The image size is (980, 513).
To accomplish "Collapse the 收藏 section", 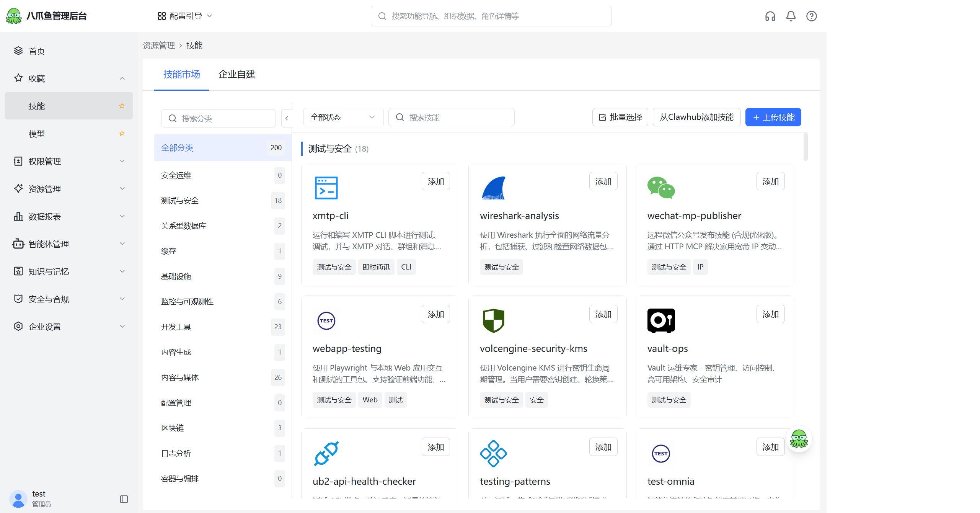I will pyautogui.click(x=122, y=78).
